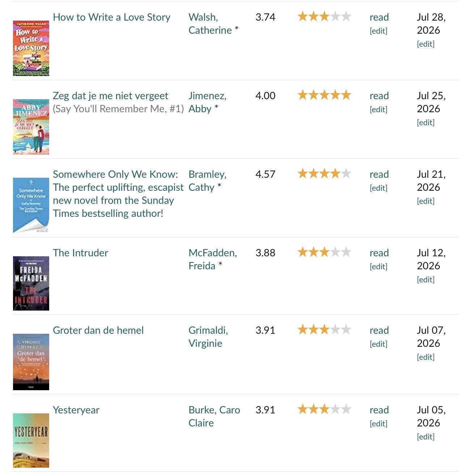
Task: Set the fifth star on How to Write a Love Story
Action: (x=346, y=17)
